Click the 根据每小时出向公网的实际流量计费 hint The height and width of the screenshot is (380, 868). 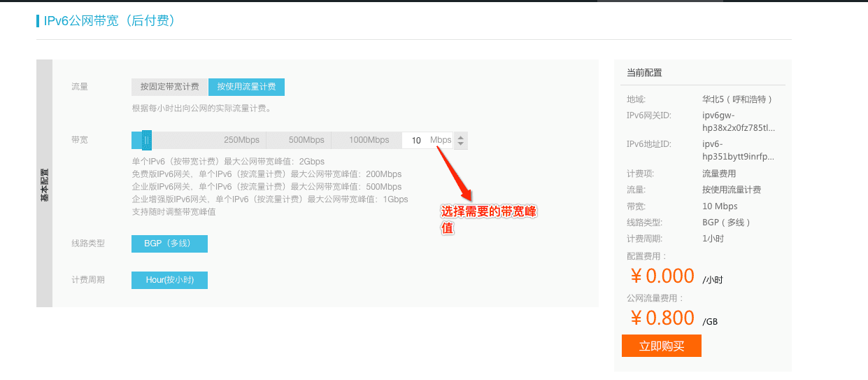pyautogui.click(x=201, y=108)
